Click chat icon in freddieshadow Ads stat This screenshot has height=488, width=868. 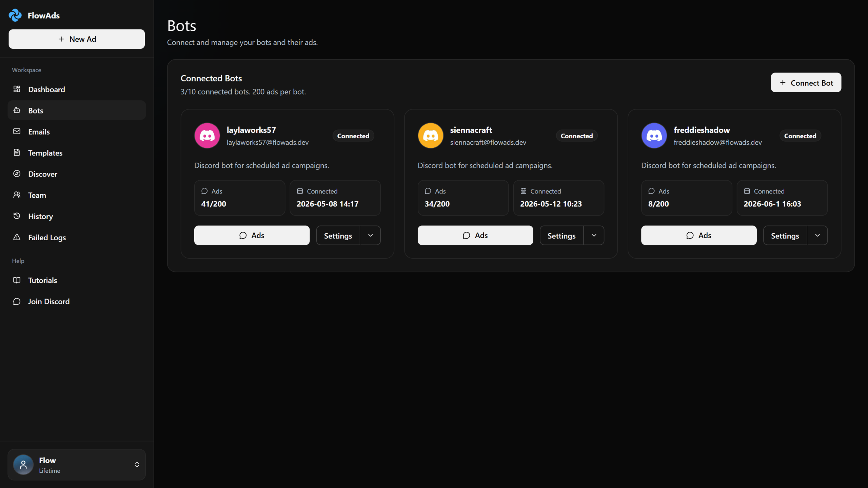point(651,191)
